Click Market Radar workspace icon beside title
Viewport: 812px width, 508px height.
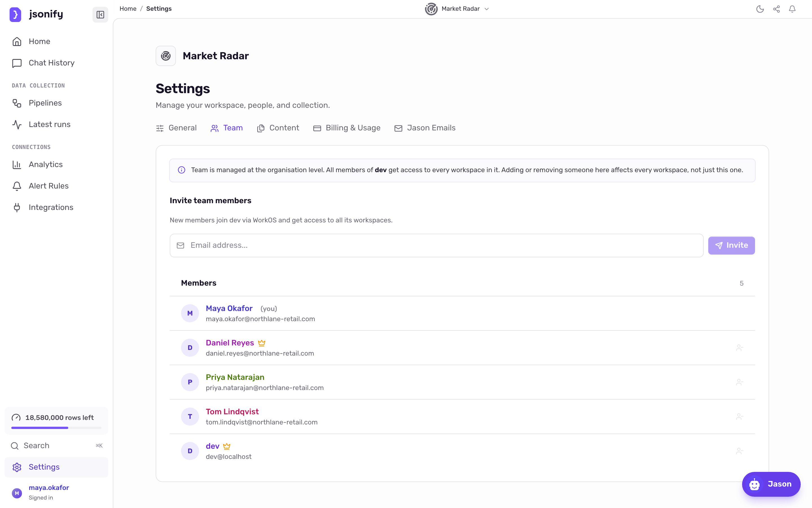click(x=166, y=56)
